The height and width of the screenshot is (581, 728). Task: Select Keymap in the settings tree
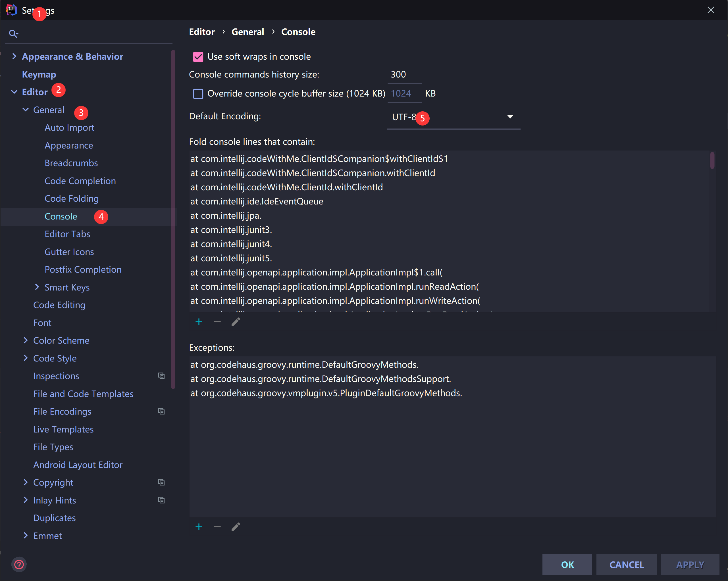point(39,74)
